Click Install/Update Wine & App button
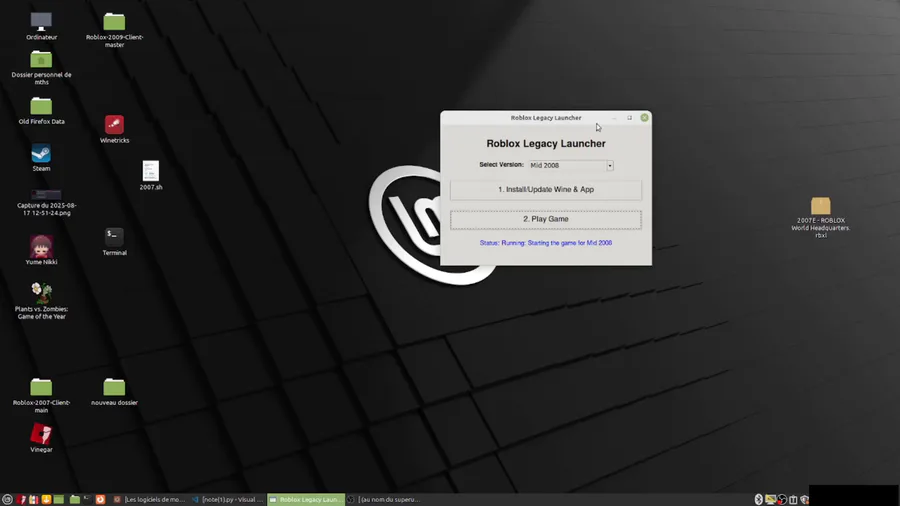900x506 pixels. pyautogui.click(x=546, y=189)
